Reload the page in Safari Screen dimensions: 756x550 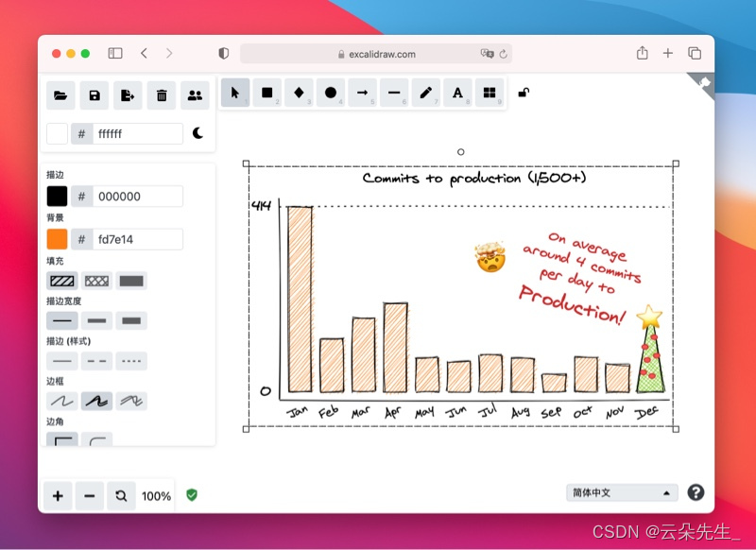[x=504, y=54]
